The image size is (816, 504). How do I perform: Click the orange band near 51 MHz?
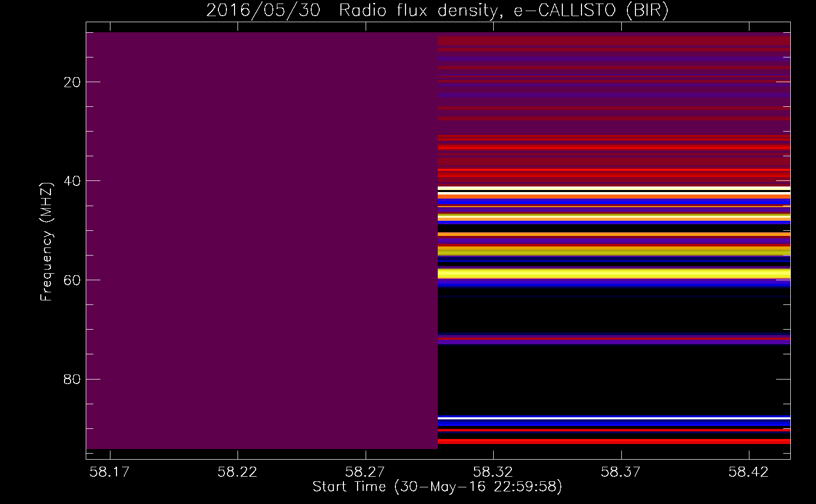(x=614, y=234)
